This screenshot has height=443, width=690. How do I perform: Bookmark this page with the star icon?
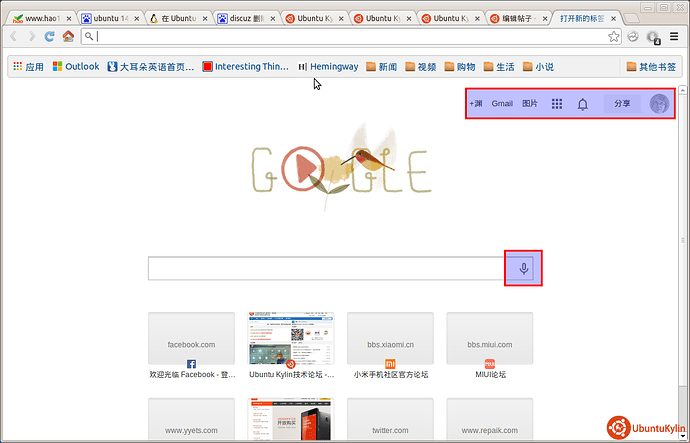click(613, 37)
